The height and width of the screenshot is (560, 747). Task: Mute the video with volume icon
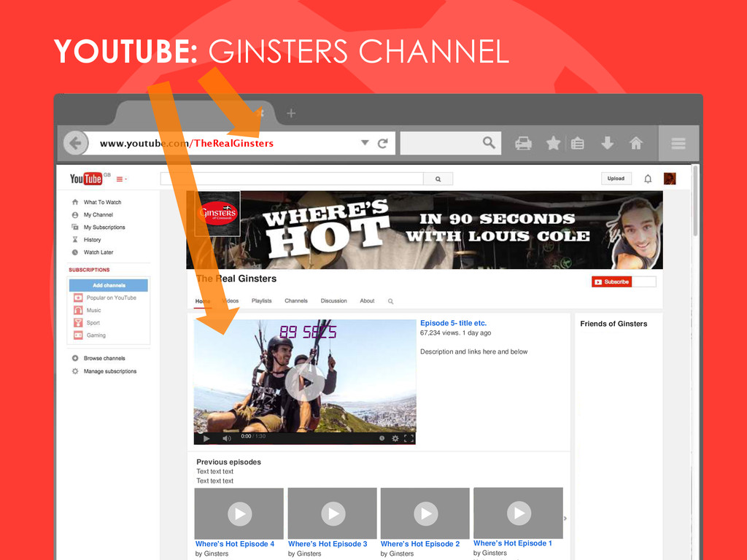[x=227, y=438]
